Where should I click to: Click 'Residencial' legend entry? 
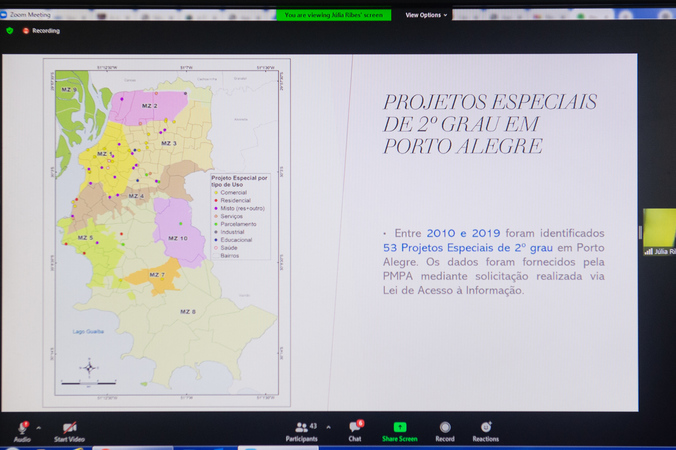tap(232, 200)
